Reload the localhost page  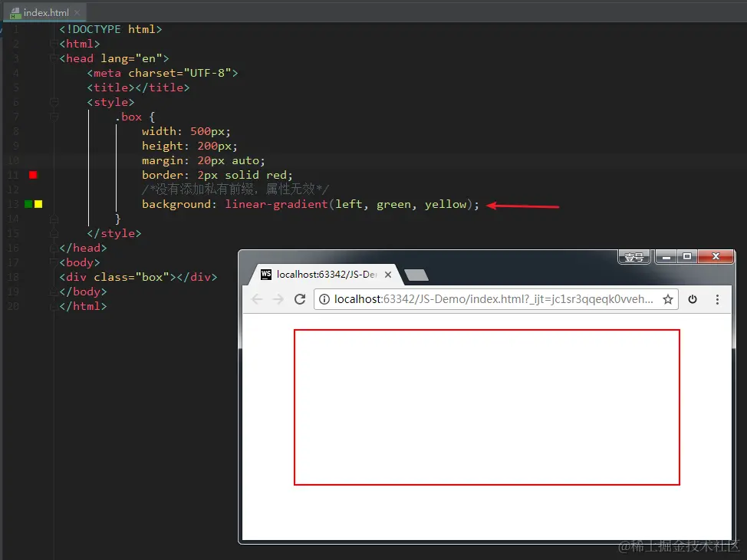(300, 299)
